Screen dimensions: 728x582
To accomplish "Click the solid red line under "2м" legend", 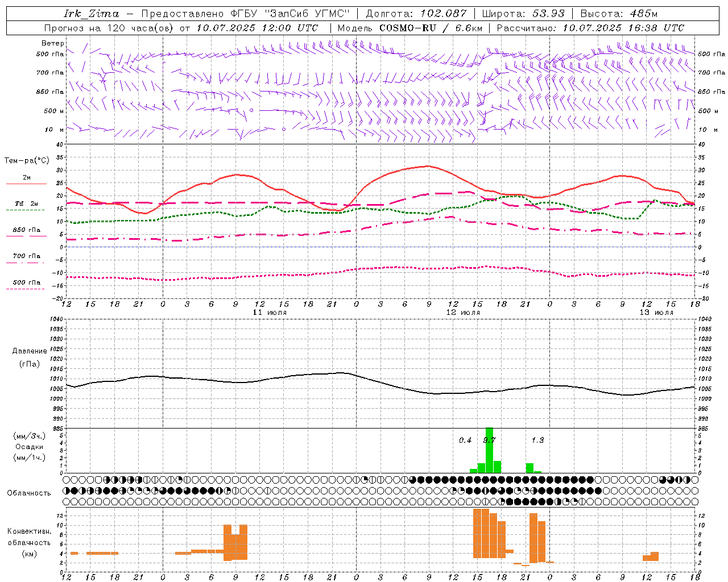I will click(26, 184).
